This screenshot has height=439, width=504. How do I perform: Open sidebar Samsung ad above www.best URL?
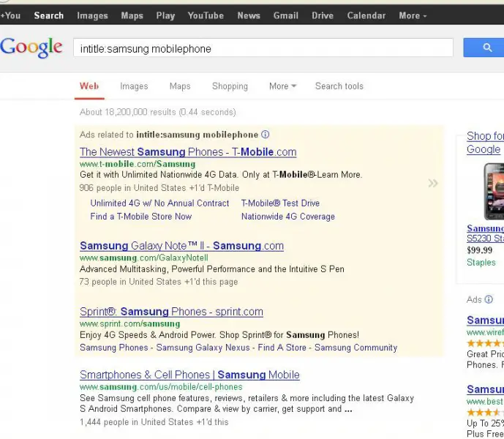click(x=486, y=389)
